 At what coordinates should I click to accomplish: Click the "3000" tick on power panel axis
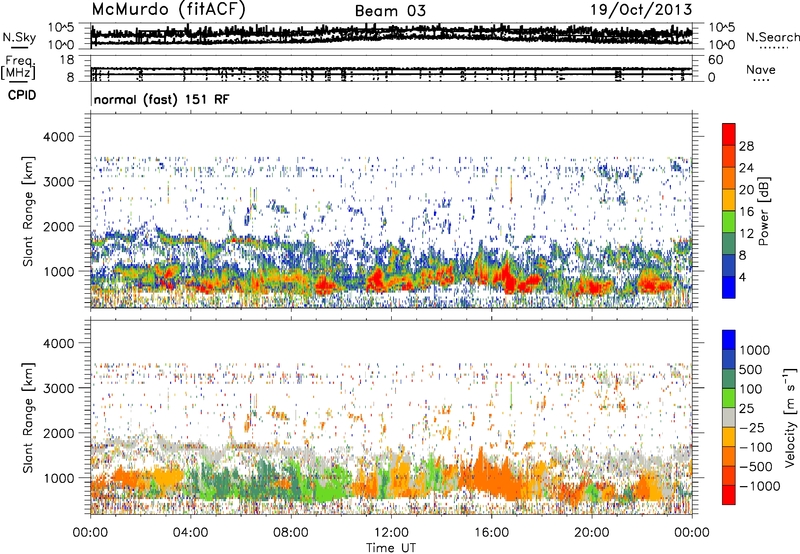coord(59,182)
